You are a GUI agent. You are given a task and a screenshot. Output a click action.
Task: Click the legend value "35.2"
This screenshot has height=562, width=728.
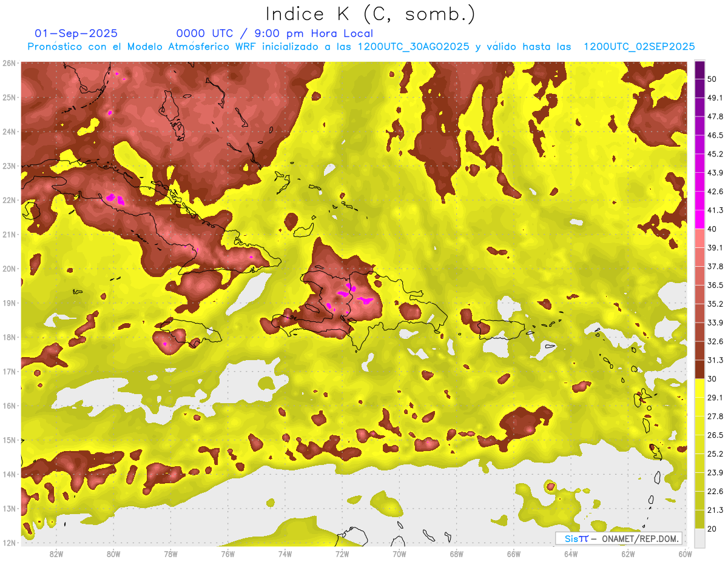point(715,304)
